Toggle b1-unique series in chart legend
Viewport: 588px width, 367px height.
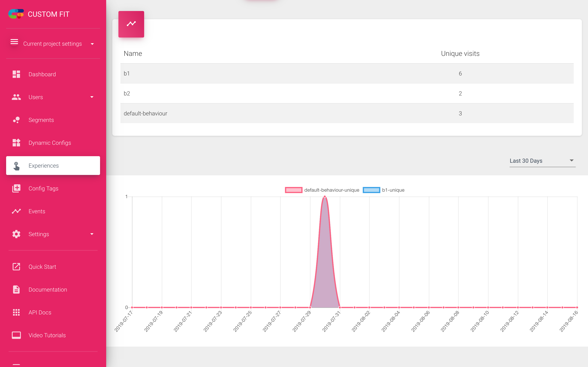click(x=384, y=190)
